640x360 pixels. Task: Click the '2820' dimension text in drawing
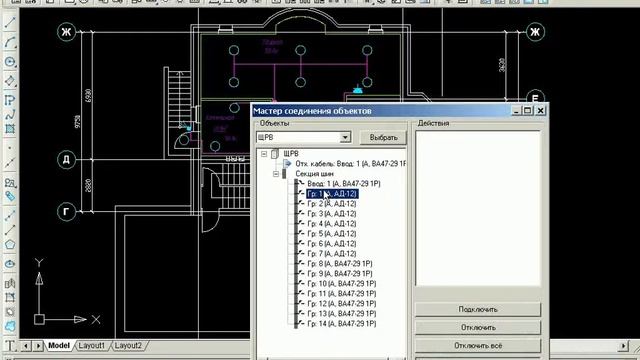pos(89,185)
